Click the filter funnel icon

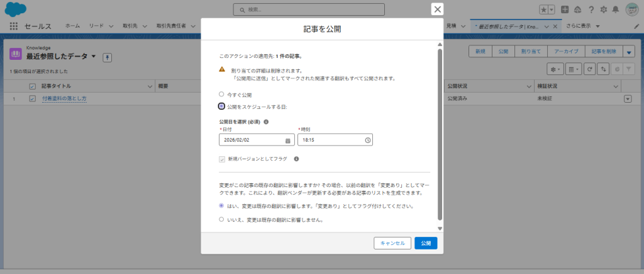(x=629, y=69)
